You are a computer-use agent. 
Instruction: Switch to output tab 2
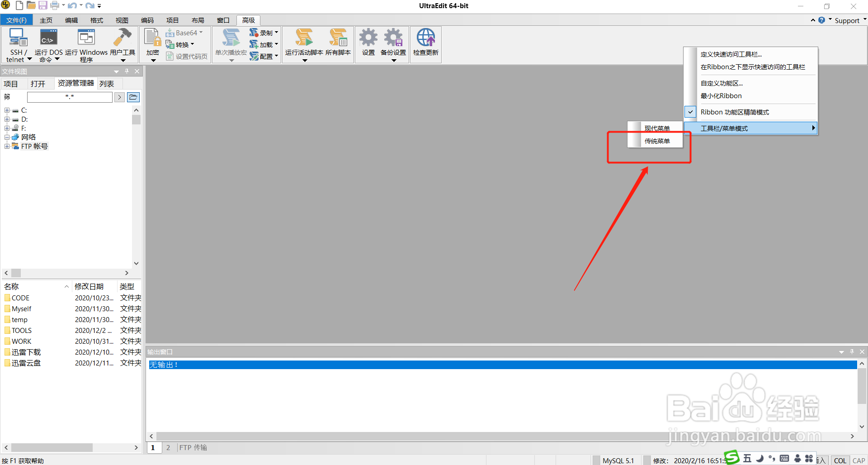[x=168, y=447]
